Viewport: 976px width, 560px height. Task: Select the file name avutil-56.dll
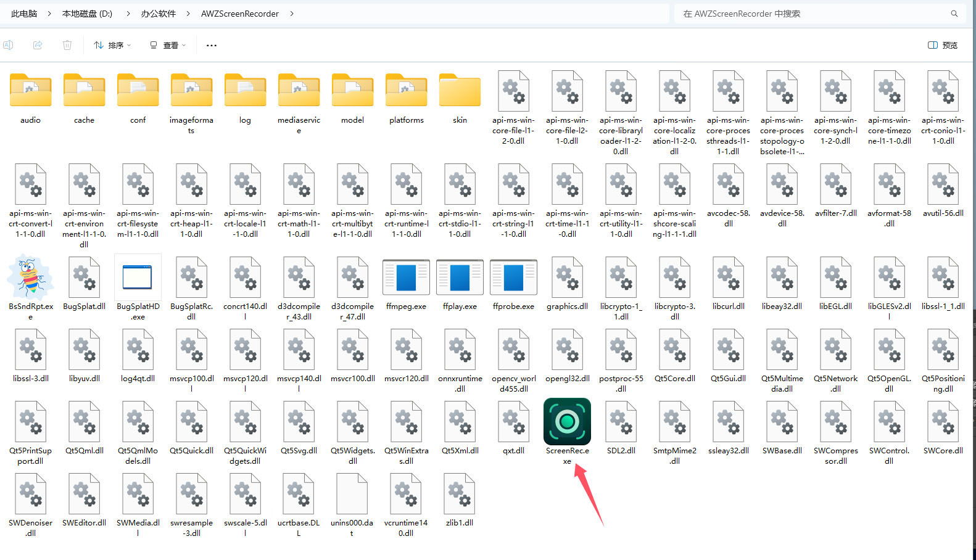tap(943, 213)
